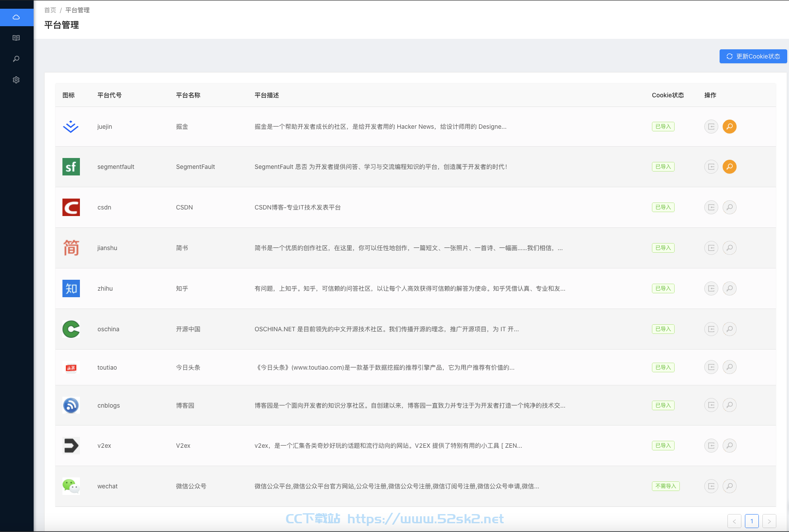Click the oschina green logo
The width and height of the screenshot is (789, 532).
[x=71, y=329]
